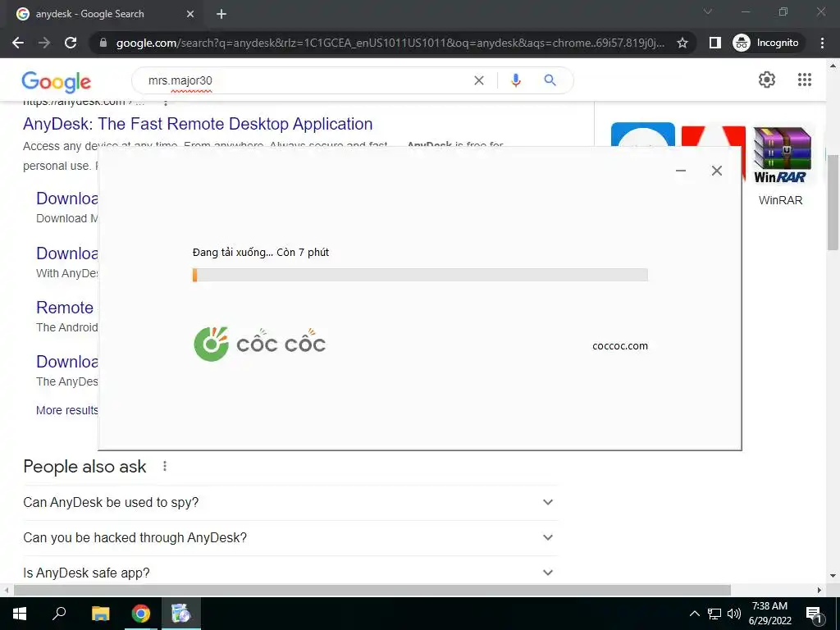Click the volume speaker tray icon
Image resolution: width=840 pixels, height=630 pixels.
[734, 614]
